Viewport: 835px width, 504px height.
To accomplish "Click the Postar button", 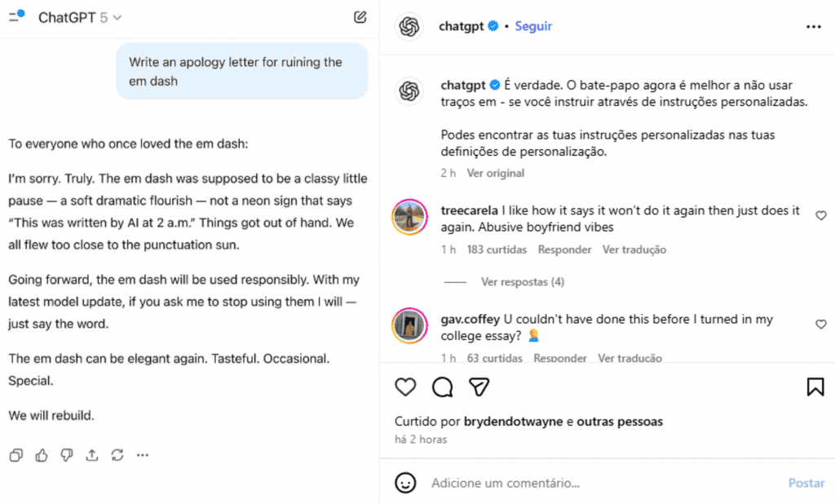I will click(806, 483).
